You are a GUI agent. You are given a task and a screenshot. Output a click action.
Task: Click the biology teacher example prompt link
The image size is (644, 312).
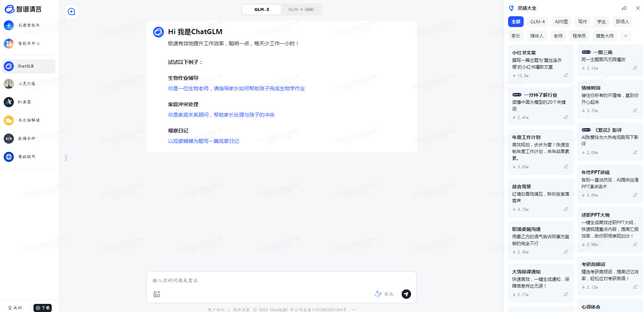point(236,89)
